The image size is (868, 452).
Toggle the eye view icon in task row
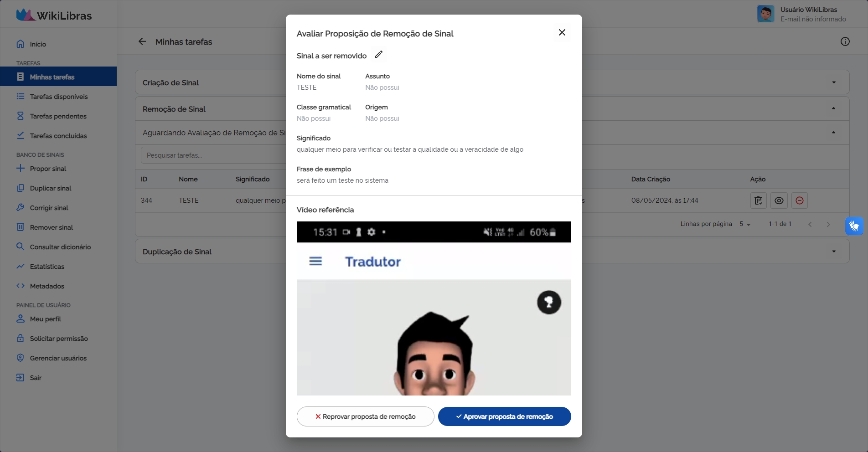click(779, 200)
